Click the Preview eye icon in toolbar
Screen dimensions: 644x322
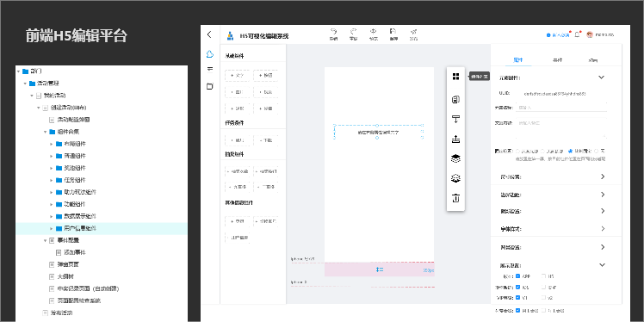(374, 31)
